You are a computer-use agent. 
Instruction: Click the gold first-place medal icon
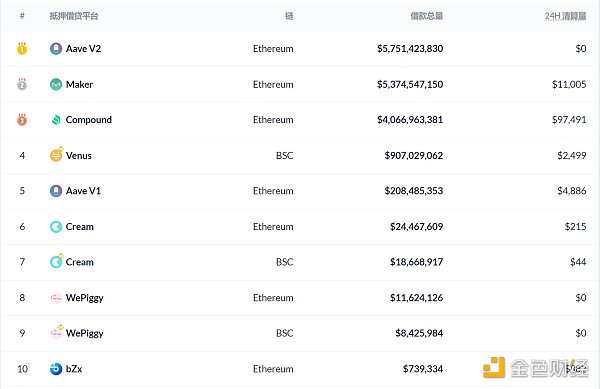[x=22, y=49]
